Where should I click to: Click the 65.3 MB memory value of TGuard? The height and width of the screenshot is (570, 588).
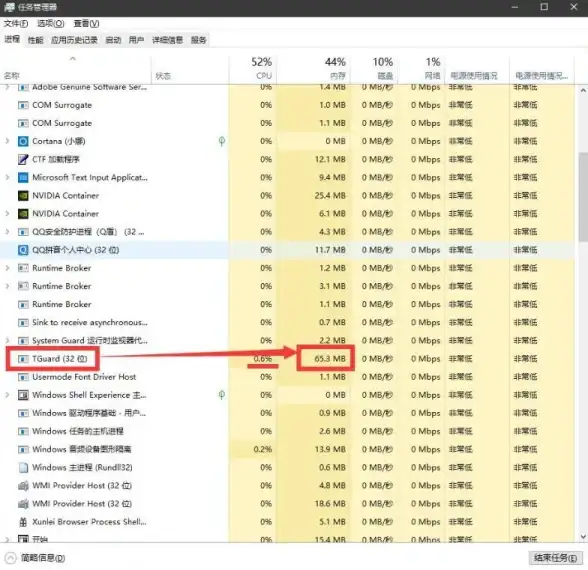click(x=330, y=359)
